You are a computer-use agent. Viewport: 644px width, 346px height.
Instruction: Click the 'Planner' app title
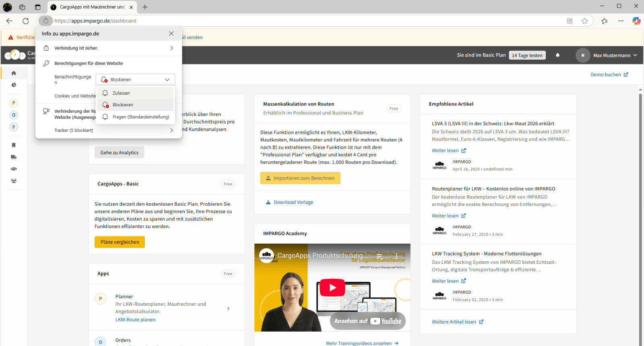click(x=124, y=296)
